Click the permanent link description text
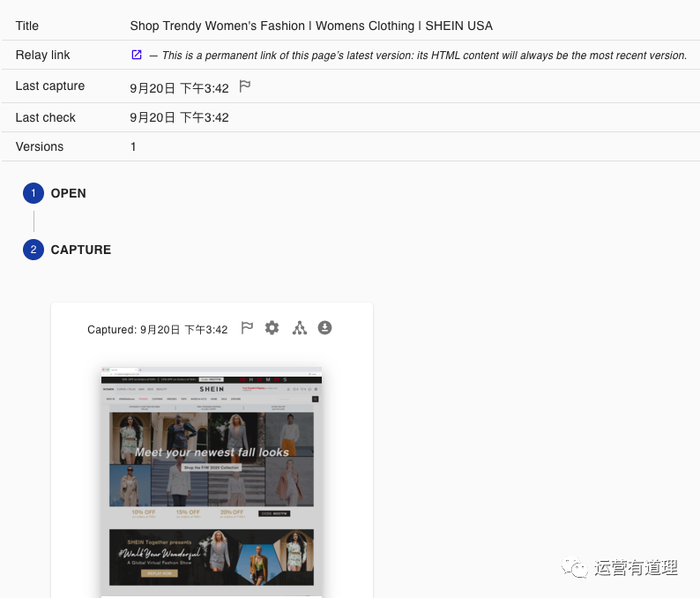The height and width of the screenshot is (598, 700). [x=424, y=56]
